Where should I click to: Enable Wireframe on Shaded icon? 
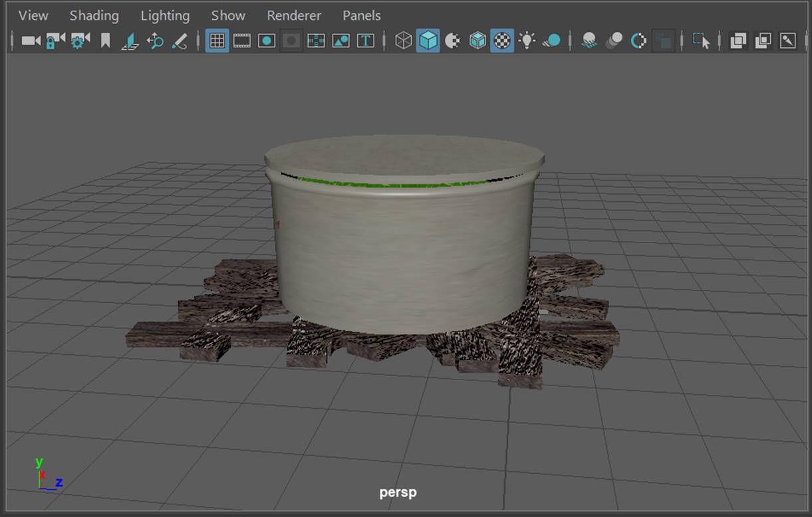tap(477, 41)
